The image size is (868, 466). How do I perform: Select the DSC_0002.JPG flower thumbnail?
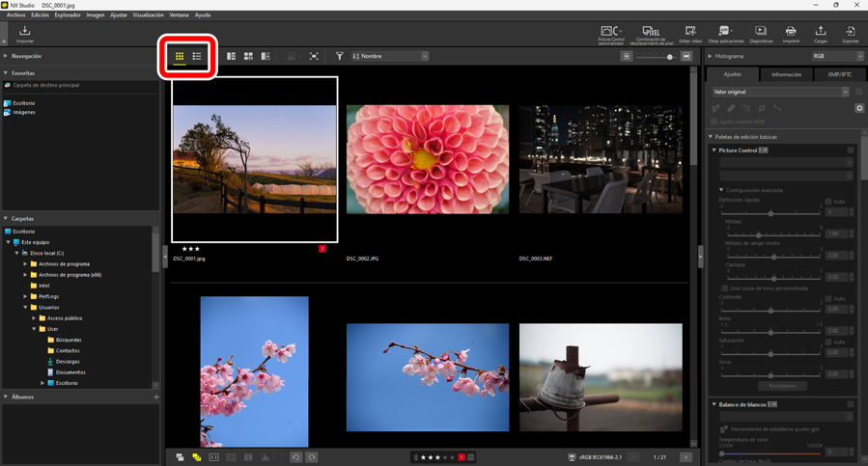[427, 159]
